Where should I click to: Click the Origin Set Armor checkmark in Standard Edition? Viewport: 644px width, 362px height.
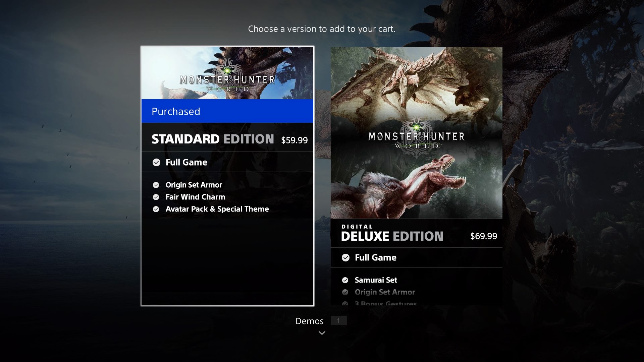coord(156,185)
